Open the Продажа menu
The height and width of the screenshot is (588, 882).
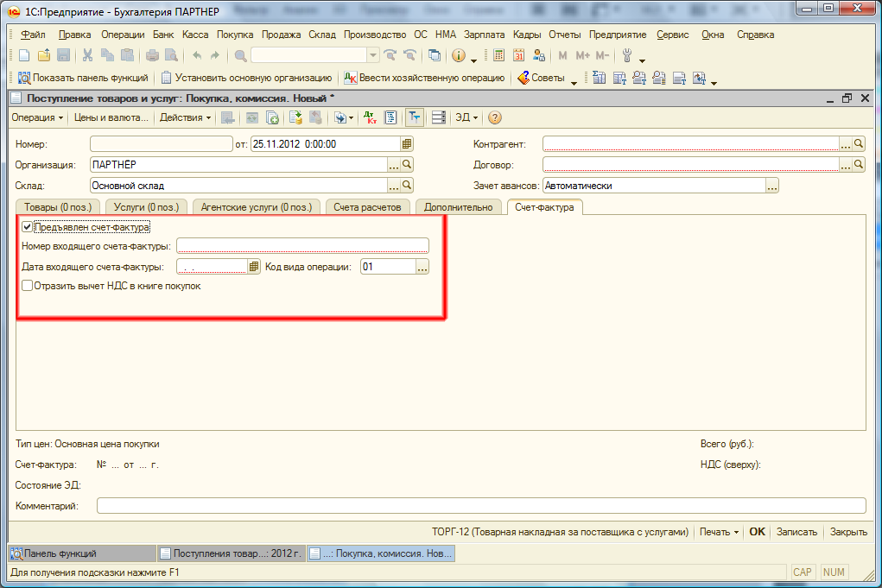(x=281, y=35)
